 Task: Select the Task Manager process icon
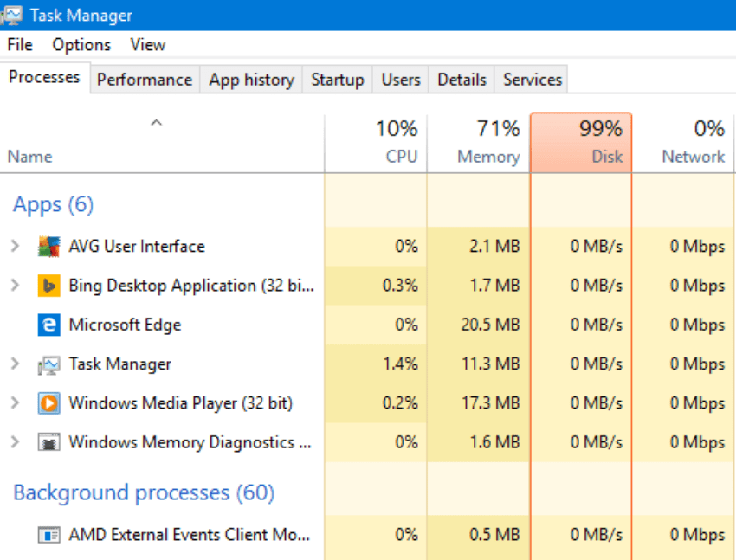[48, 364]
